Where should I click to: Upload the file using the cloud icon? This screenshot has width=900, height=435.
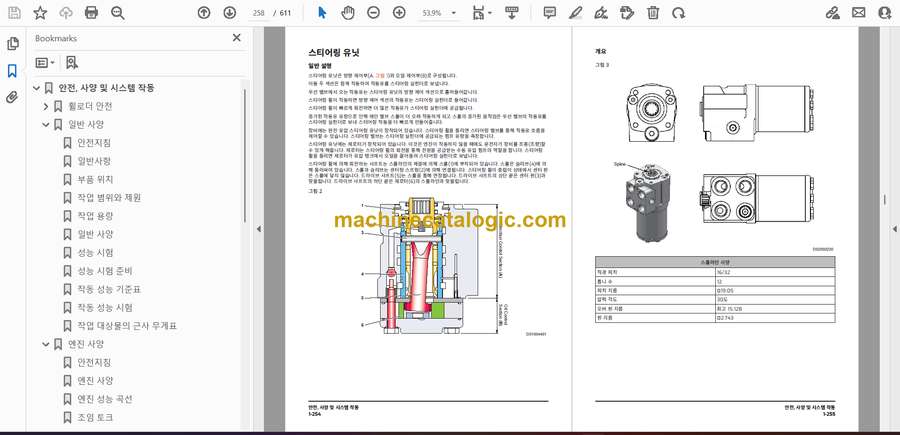click(x=66, y=13)
